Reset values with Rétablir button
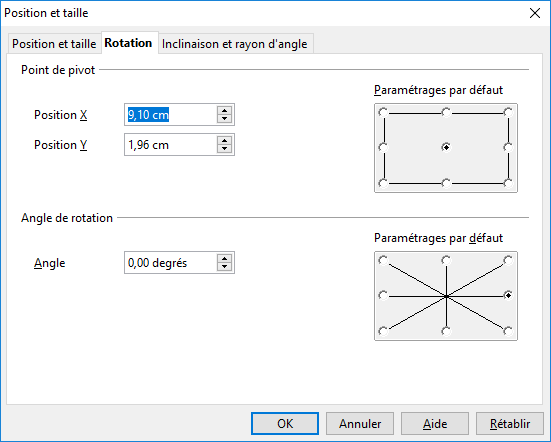The image size is (551, 442). point(510,424)
